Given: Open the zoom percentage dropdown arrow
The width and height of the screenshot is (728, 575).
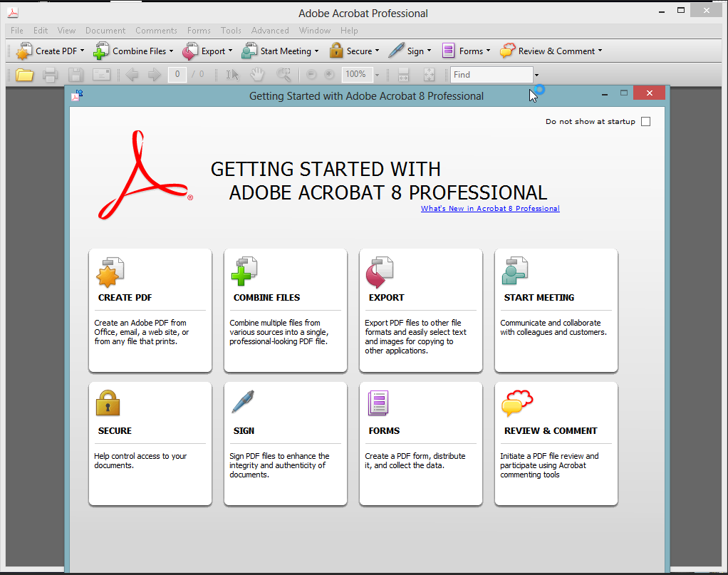Looking at the screenshot, I should tap(377, 75).
